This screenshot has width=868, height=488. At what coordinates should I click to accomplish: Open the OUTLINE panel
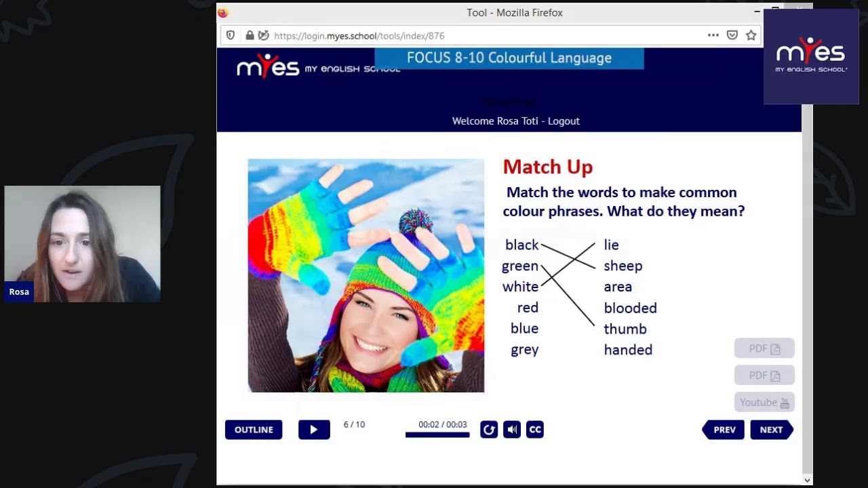[x=254, y=430]
